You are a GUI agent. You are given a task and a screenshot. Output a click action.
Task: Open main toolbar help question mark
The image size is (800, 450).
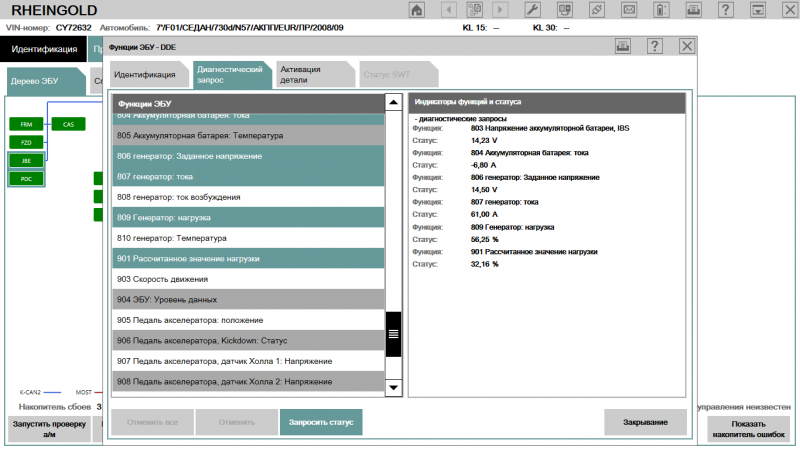pos(726,10)
